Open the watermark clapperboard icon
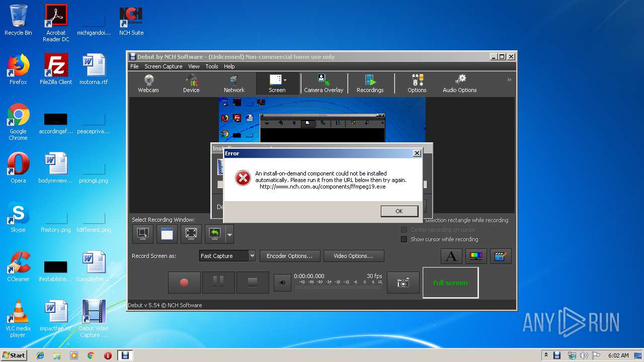This screenshot has height=362, width=644. pos(500,256)
